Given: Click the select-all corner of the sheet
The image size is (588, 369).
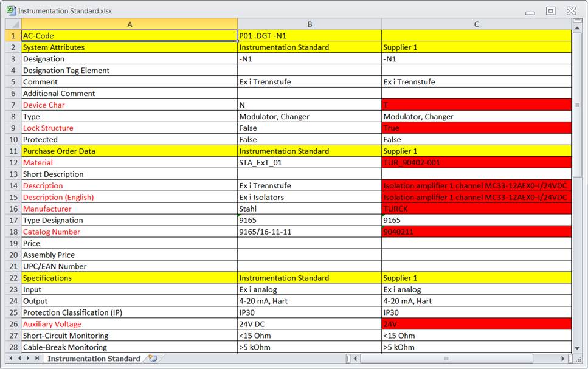Looking at the screenshot, I should pyautogui.click(x=13, y=24).
